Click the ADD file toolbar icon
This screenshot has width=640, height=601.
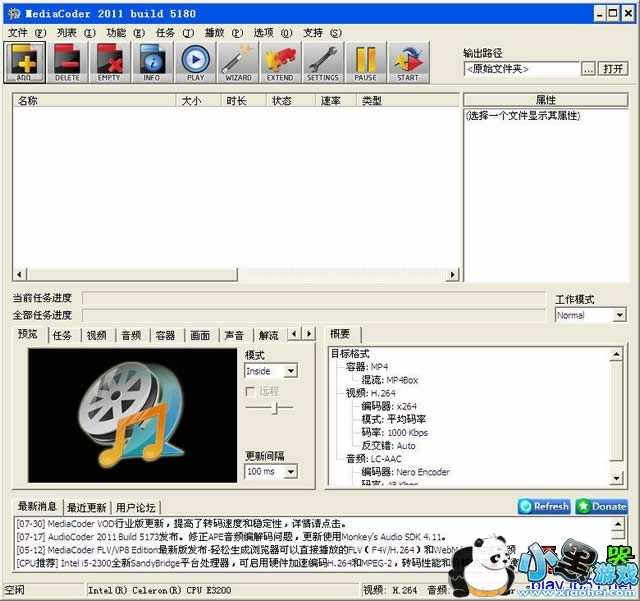24,62
